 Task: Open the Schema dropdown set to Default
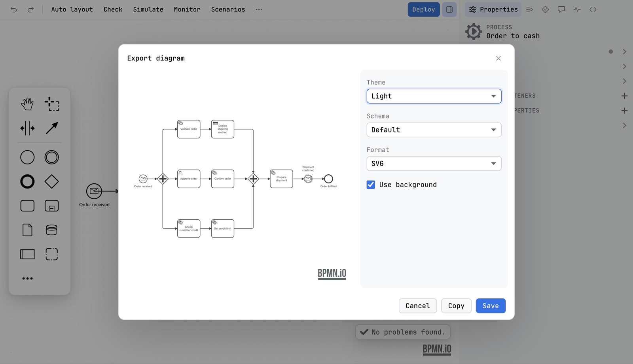click(434, 130)
